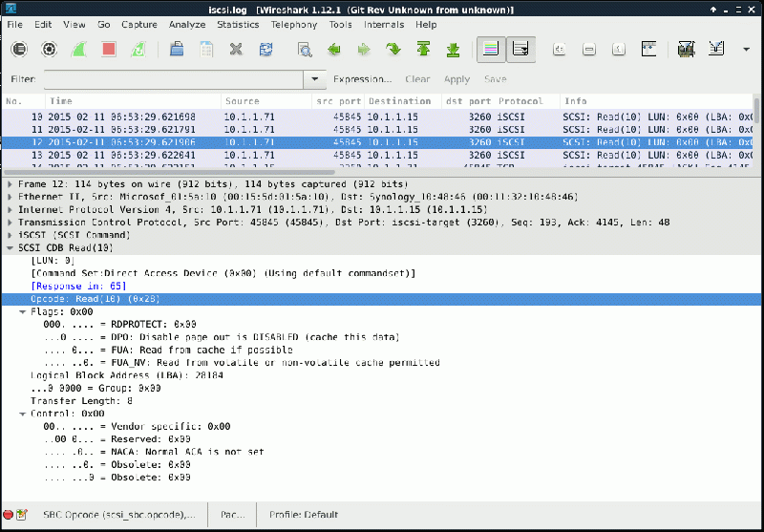The image size is (764, 532).
Task: Collapse the Control: 0x00 subtree
Action: (22, 414)
